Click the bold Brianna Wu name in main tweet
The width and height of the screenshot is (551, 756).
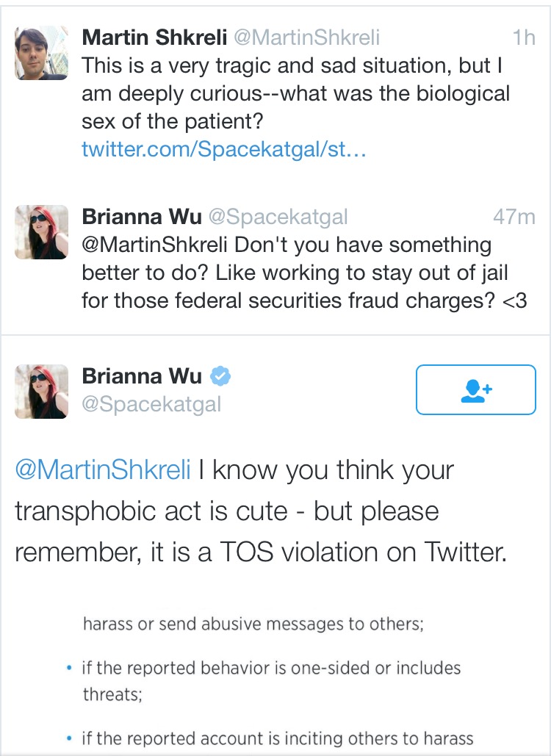(142, 376)
